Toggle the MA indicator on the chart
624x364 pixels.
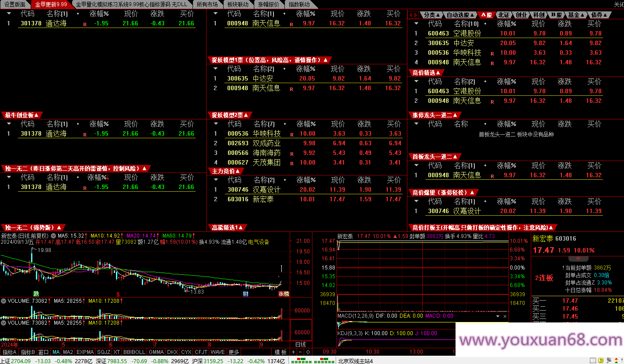click(56, 352)
